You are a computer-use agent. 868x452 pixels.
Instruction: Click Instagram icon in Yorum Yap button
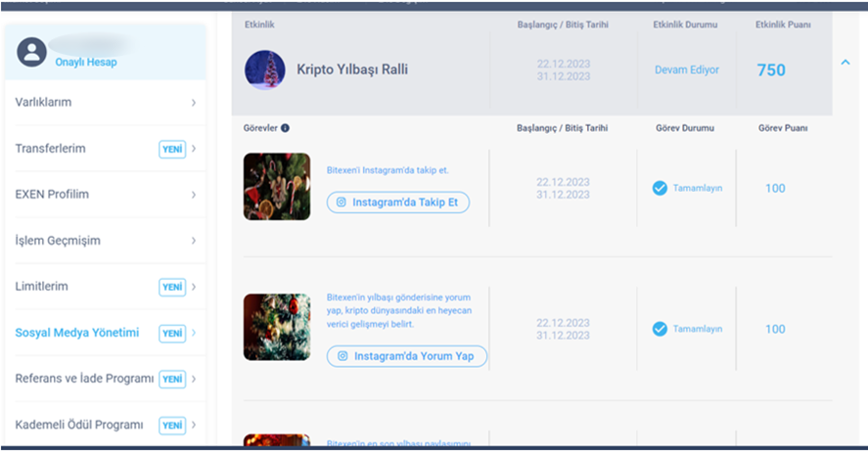click(x=343, y=356)
